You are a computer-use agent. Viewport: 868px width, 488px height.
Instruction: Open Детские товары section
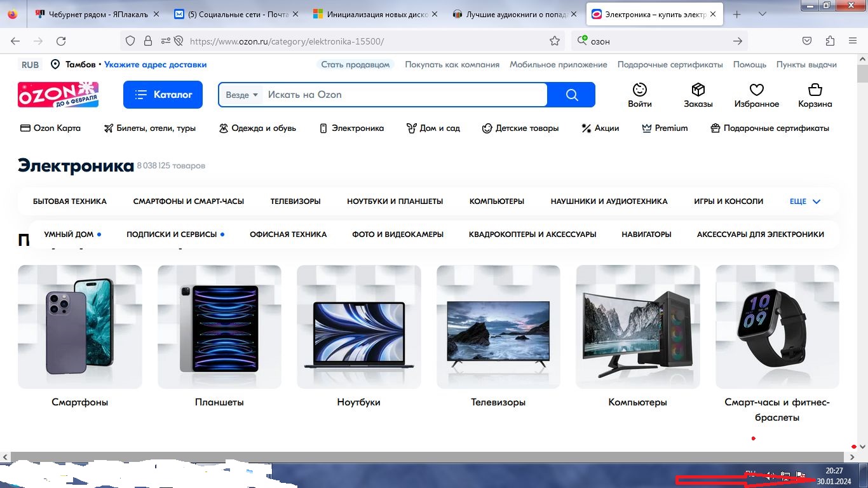coord(520,128)
